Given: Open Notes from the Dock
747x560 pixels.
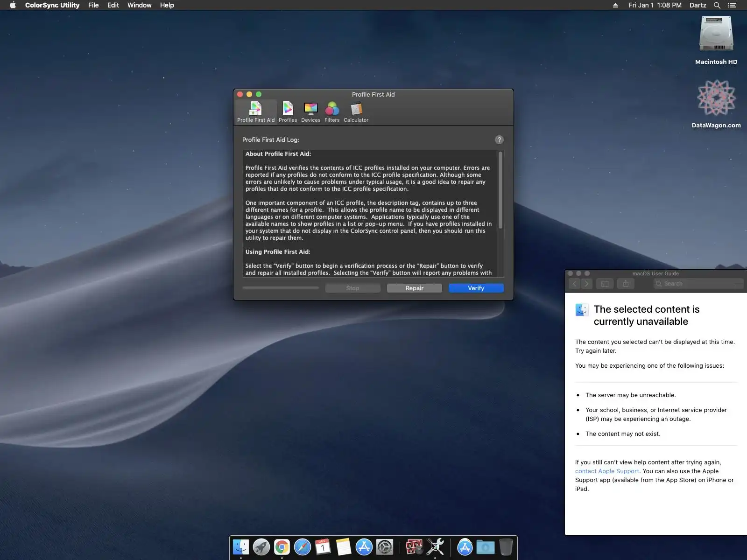Looking at the screenshot, I should 344,547.
